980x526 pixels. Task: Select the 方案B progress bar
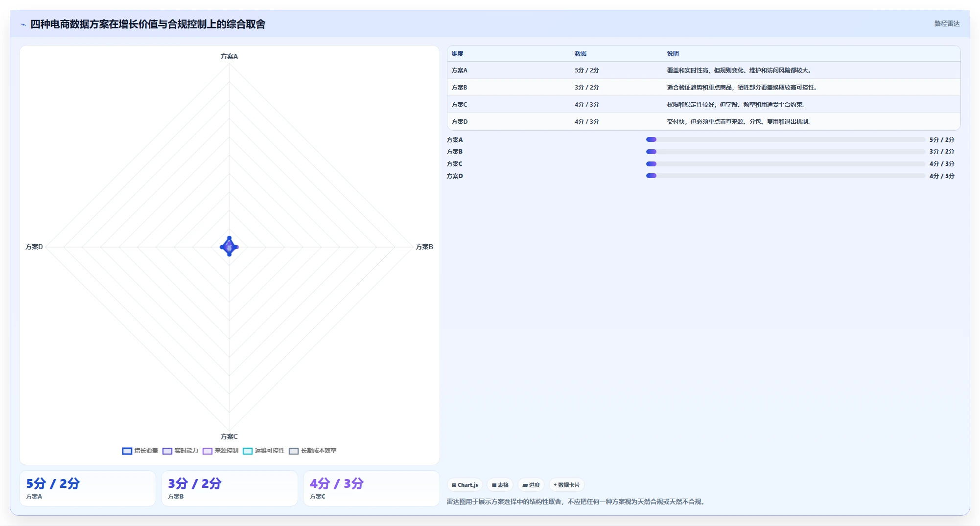point(786,152)
